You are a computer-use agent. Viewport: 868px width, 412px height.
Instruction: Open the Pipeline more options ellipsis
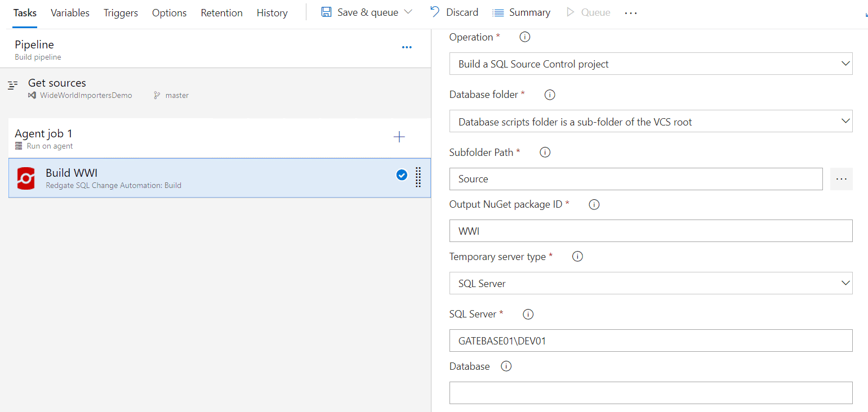(407, 47)
